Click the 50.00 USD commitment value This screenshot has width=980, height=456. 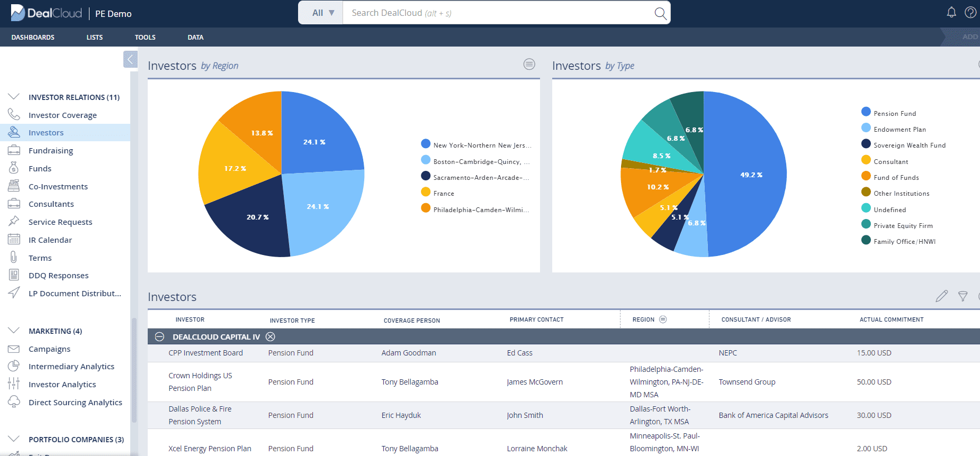point(874,382)
